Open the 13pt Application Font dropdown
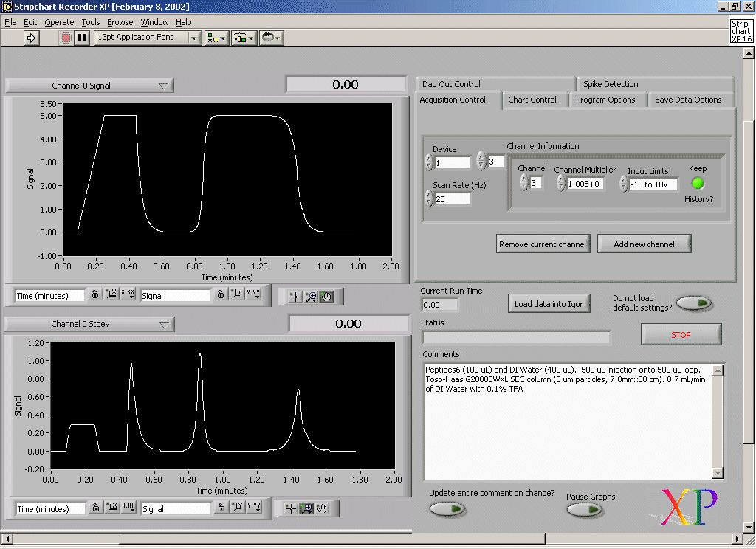Screen dimensions: 756x549 148,38
